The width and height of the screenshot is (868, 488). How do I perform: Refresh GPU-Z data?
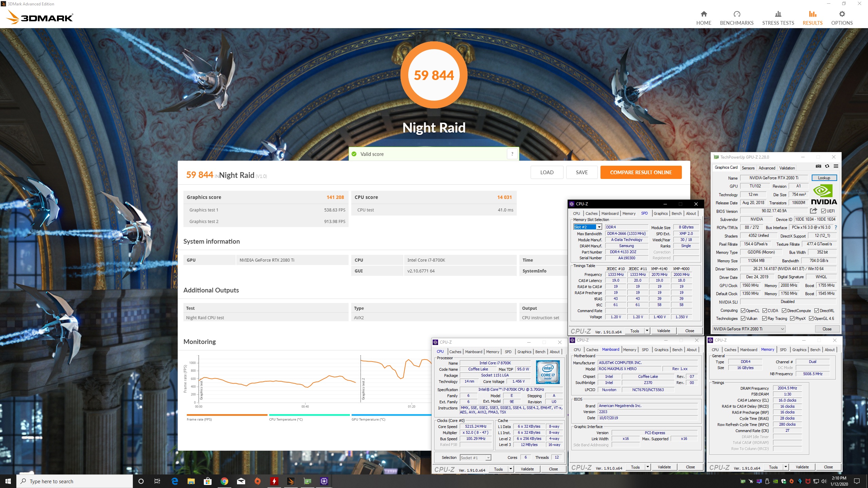coord(827,166)
